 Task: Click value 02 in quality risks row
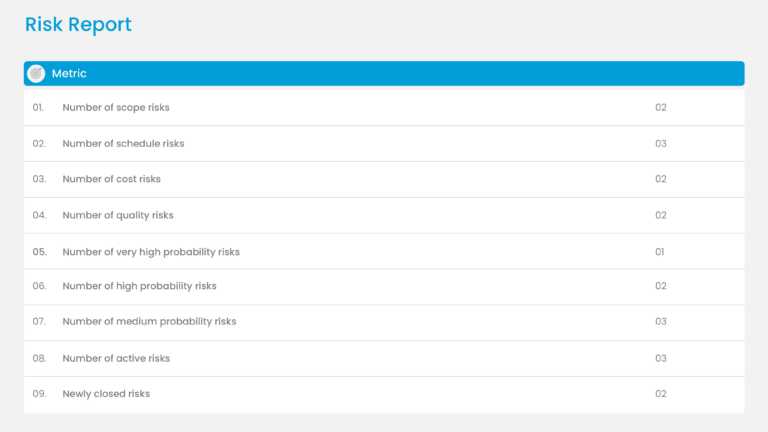pyautogui.click(x=661, y=215)
